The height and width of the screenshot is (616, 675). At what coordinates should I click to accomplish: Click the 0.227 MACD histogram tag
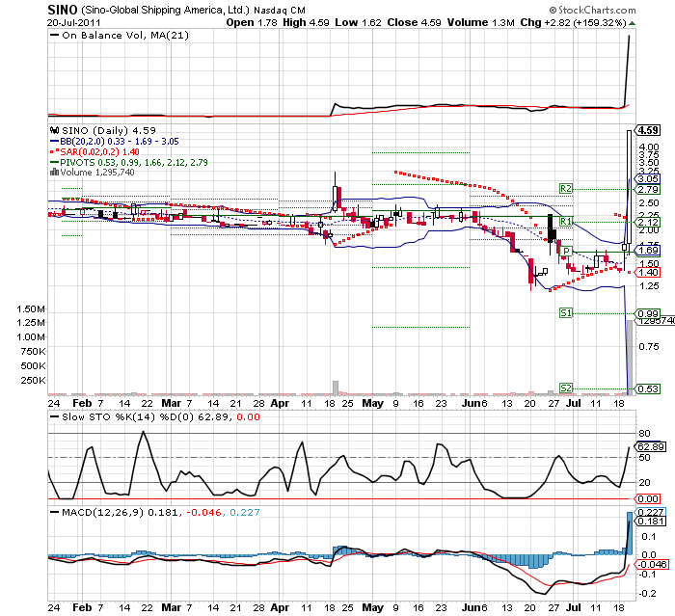651,512
